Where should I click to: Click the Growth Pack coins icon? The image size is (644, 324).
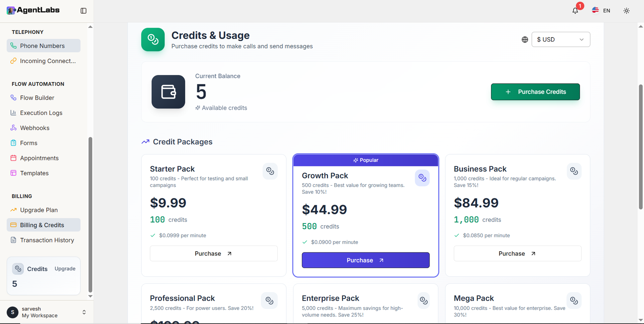422,178
